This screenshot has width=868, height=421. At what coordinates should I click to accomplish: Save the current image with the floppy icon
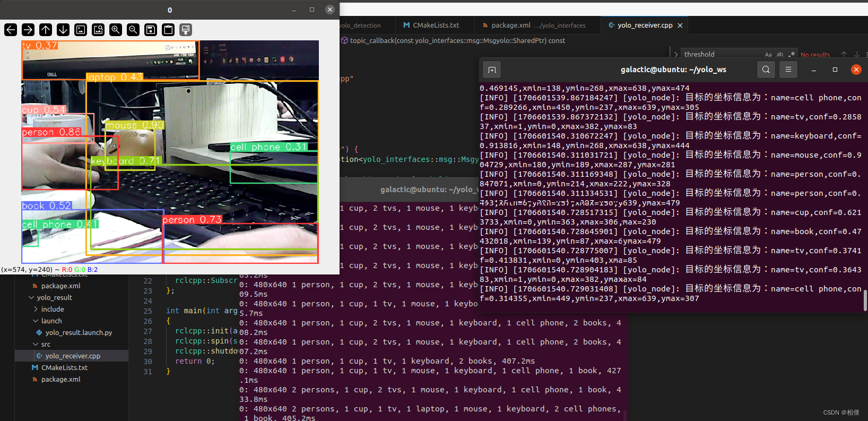(x=151, y=30)
